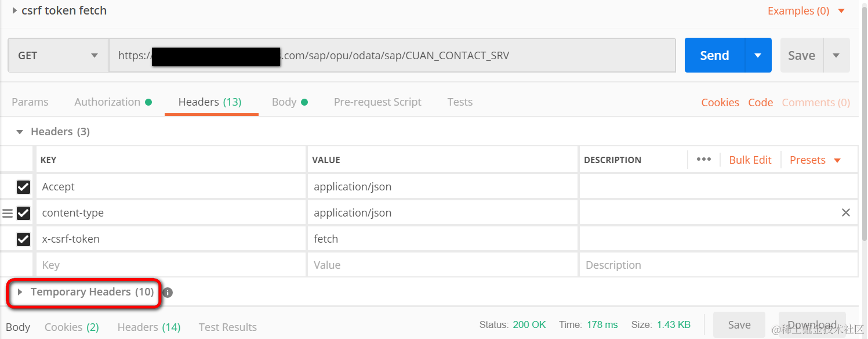The image size is (868, 339).
Task: Switch to response Body tab
Action: 18,327
